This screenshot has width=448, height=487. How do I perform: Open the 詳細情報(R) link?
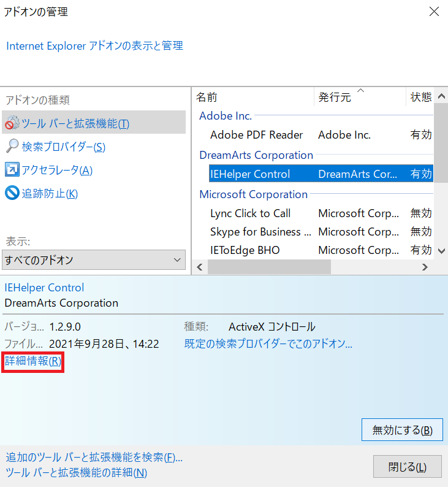(x=33, y=361)
